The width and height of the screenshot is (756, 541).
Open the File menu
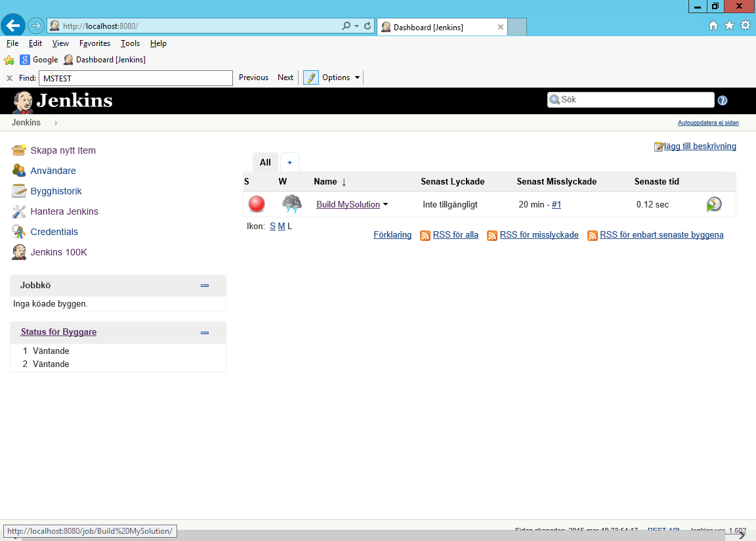[12, 43]
